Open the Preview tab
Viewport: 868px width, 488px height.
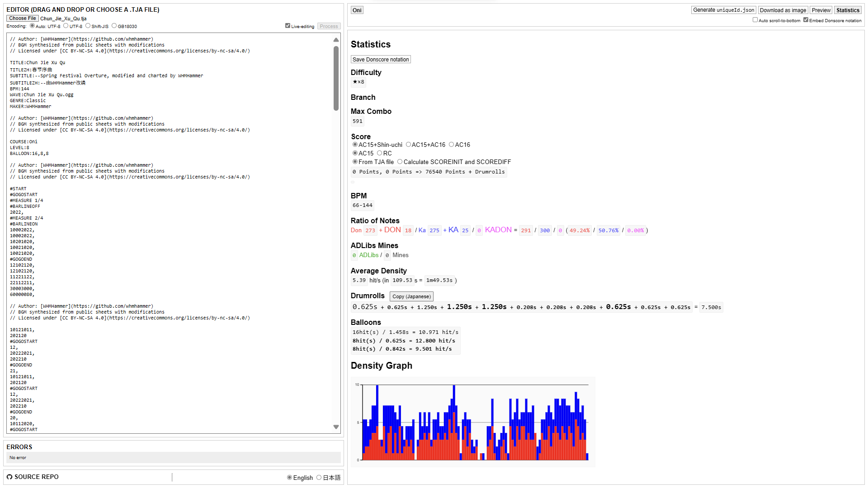tap(821, 10)
